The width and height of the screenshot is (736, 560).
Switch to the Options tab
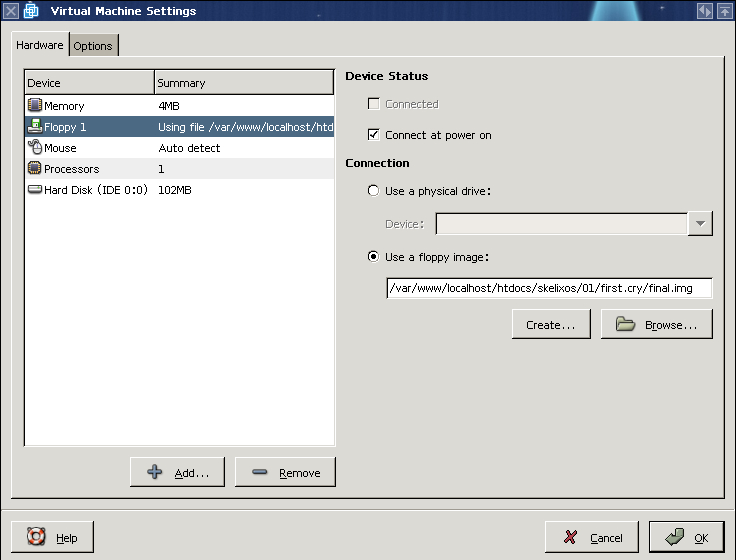pyautogui.click(x=93, y=46)
